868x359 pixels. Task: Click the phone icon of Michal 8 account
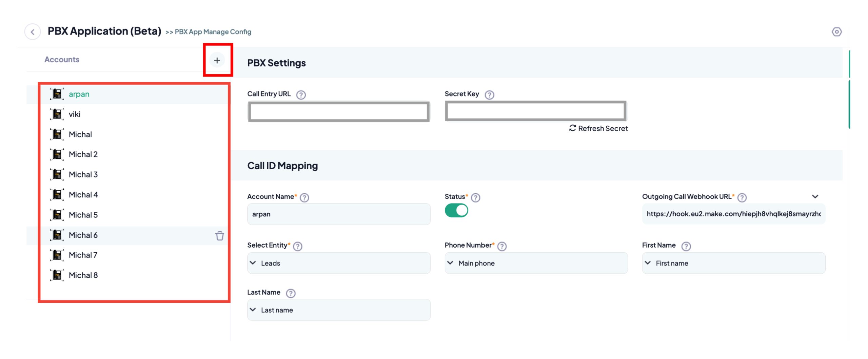pyautogui.click(x=57, y=275)
